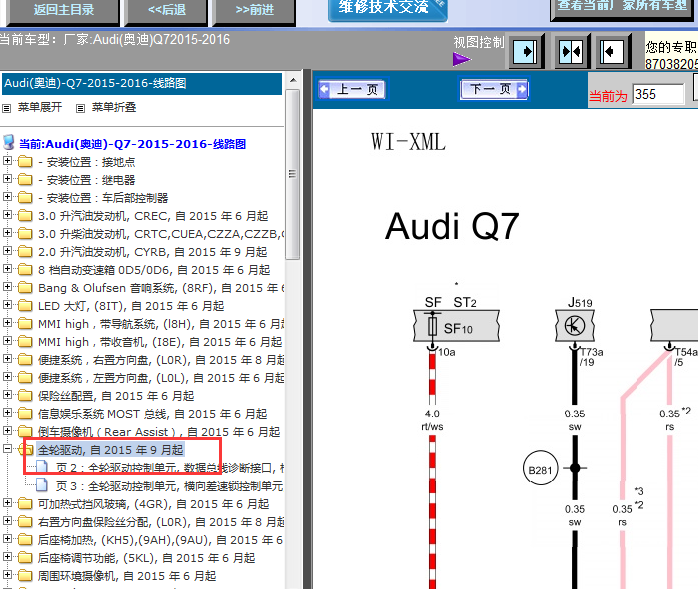Click the purple arrow under 视图控制
The height and width of the screenshot is (589, 698).
point(461,59)
